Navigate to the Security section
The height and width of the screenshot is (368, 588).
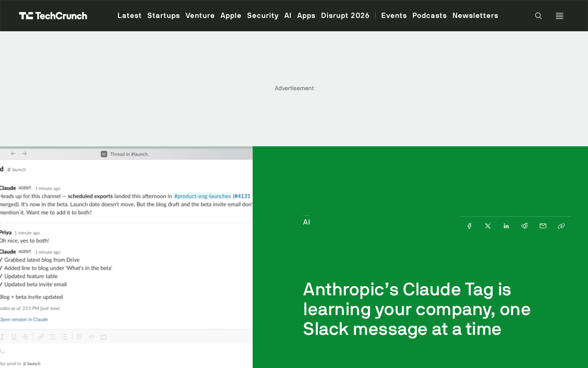[x=263, y=16]
